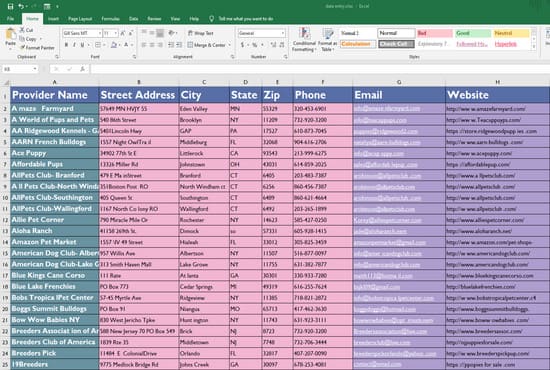Apply the Neutral yellow cell style

pyautogui.click(x=511, y=33)
